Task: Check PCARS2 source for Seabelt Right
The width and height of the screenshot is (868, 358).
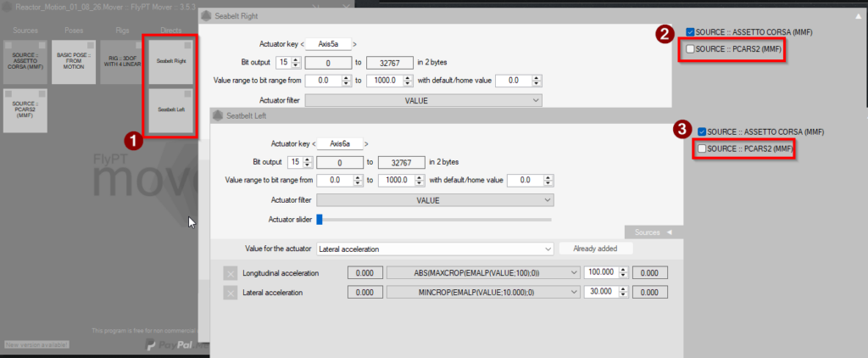Action: coord(690,48)
